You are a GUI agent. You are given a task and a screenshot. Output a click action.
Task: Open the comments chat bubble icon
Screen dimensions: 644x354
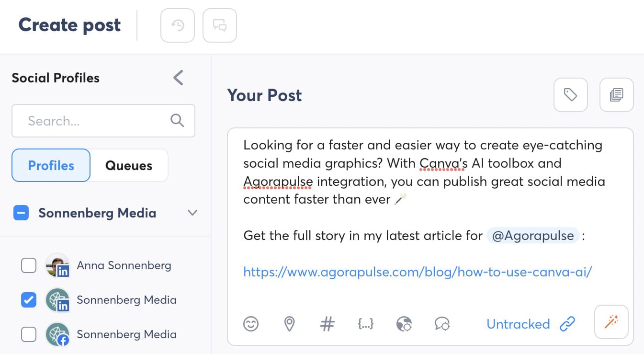[x=220, y=25]
